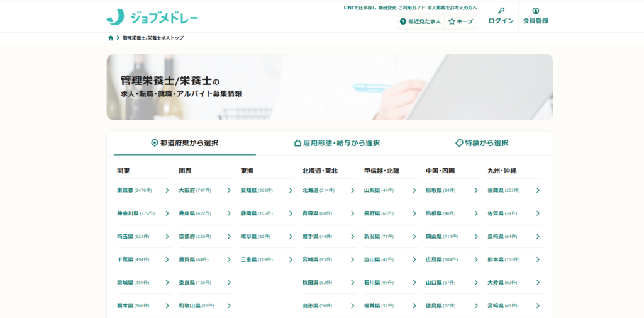Click the chevron beside 愛知県

pos(291,190)
